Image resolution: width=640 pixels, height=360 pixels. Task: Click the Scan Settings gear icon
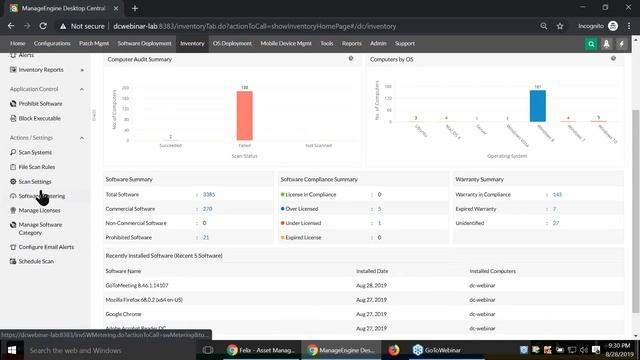tap(13, 182)
